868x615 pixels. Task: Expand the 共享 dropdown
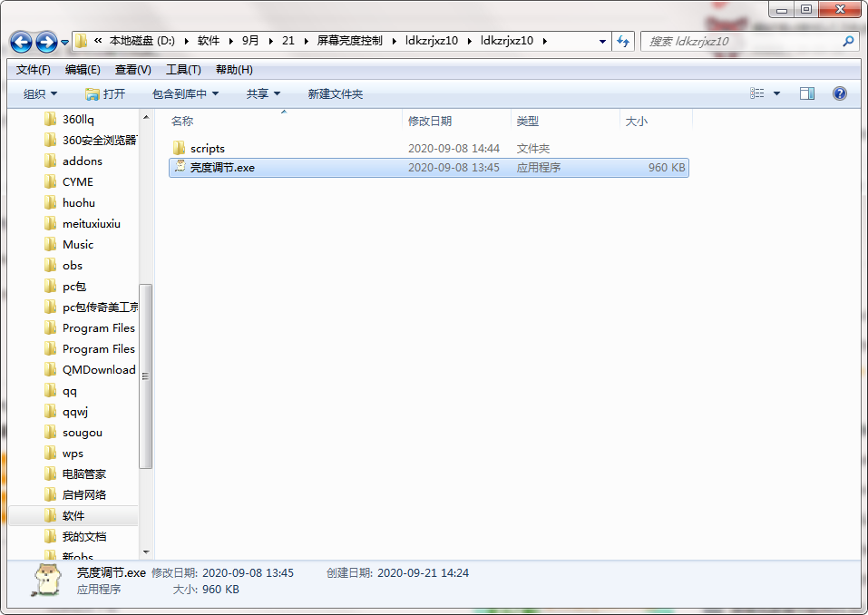point(264,94)
